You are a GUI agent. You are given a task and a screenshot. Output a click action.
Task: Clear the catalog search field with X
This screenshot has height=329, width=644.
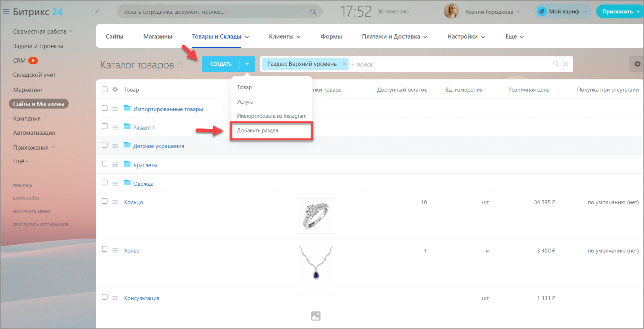(566, 64)
